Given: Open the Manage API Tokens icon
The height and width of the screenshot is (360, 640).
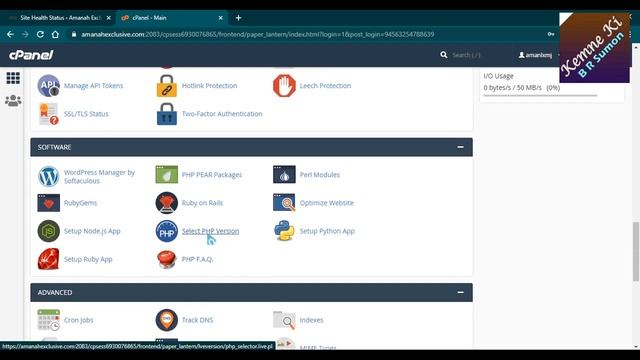Looking at the screenshot, I should click(x=49, y=86).
